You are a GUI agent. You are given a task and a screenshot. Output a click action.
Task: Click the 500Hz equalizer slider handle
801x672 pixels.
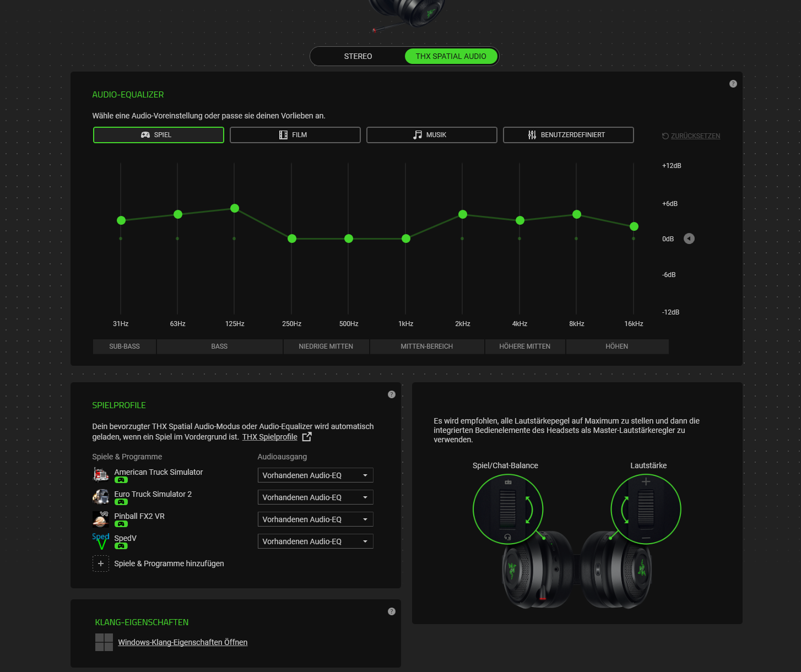tap(349, 239)
